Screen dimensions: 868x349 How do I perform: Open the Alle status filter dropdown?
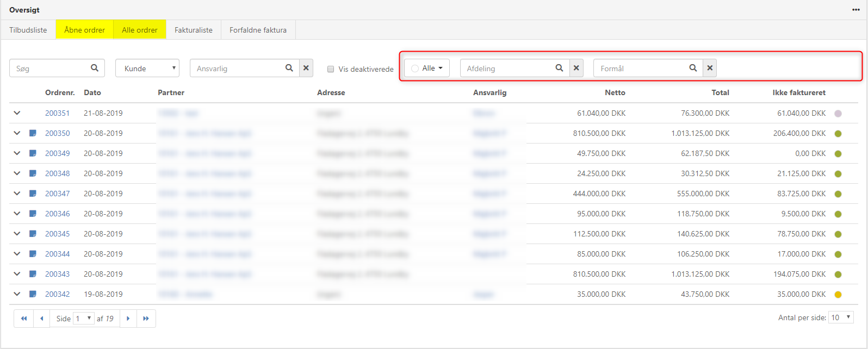click(x=427, y=68)
